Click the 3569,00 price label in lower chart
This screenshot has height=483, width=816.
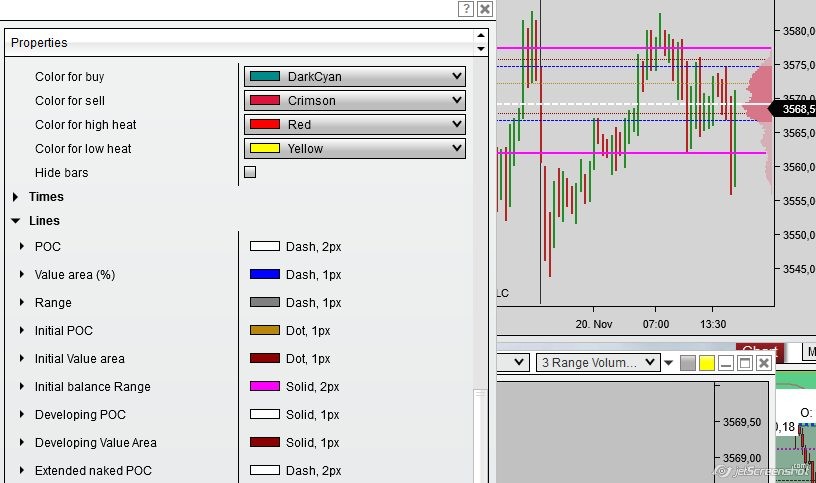(742, 458)
